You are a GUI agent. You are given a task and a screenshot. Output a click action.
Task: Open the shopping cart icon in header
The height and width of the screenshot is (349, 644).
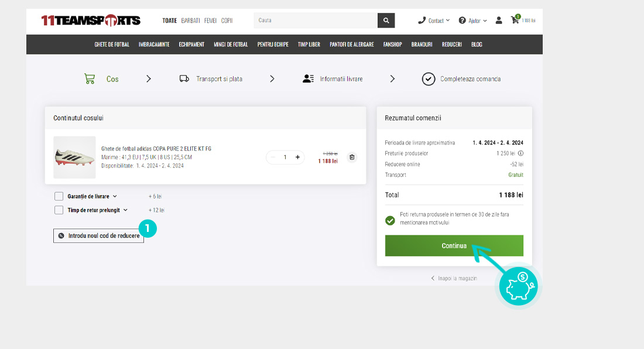tap(515, 20)
